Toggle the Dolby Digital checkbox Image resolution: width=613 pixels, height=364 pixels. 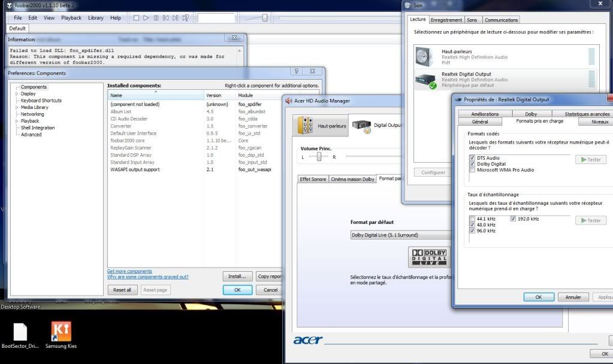pyautogui.click(x=472, y=164)
